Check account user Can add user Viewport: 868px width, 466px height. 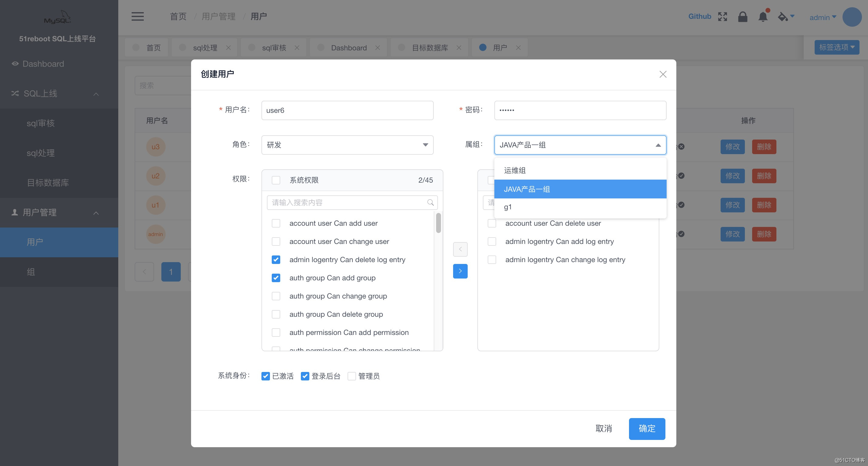(276, 223)
